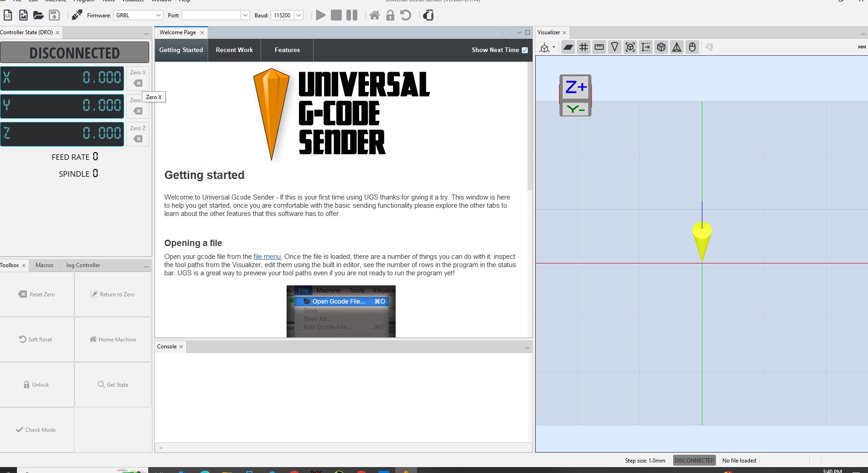868x473 pixels.
Task: Click the Unlock toolbox button
Action: pyautogui.click(x=37, y=385)
